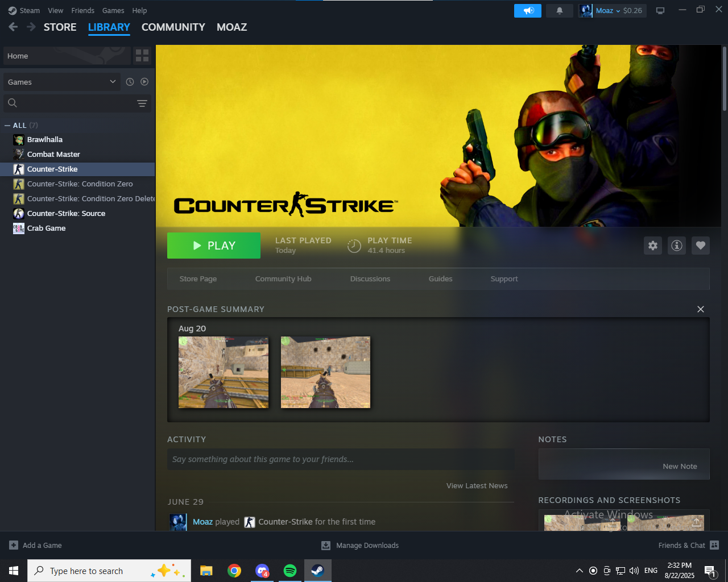728x582 pixels.
Task: Click the vertical scrollbar thumb on the right
Action: [724, 78]
